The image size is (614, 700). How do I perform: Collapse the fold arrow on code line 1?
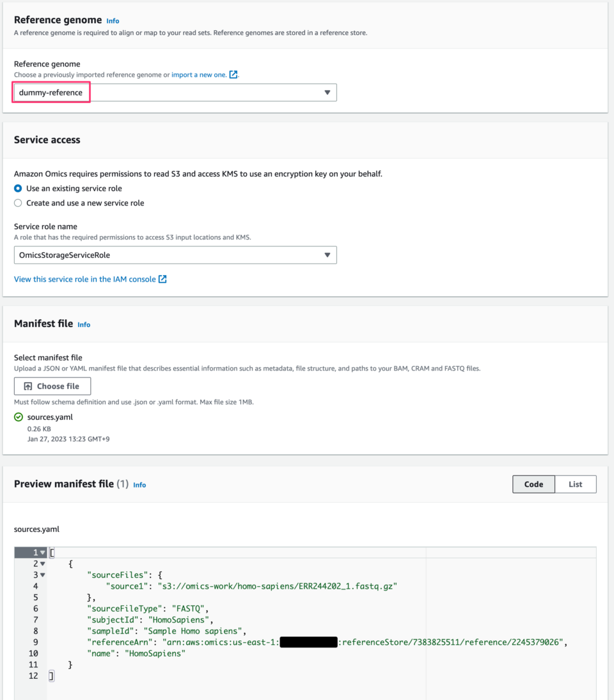click(x=43, y=553)
